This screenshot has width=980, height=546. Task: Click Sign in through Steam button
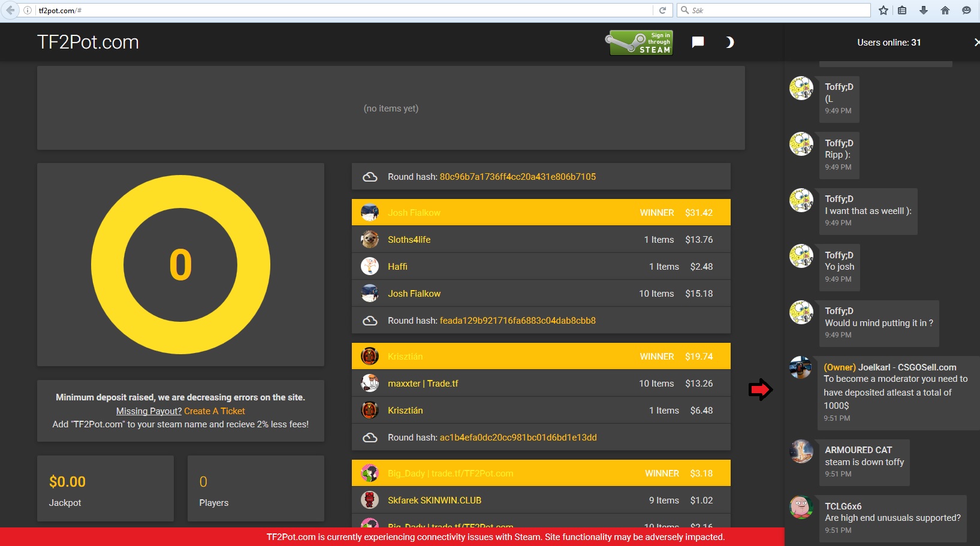click(x=641, y=43)
